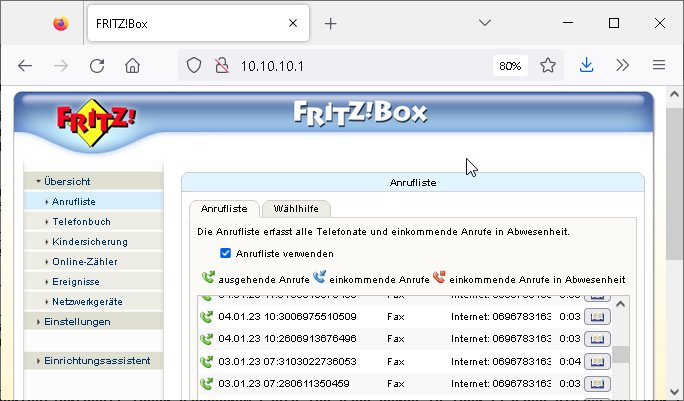Click outgoing call icon for 03.01.23 07:31
This screenshot has width=684, height=401.
[x=206, y=361]
